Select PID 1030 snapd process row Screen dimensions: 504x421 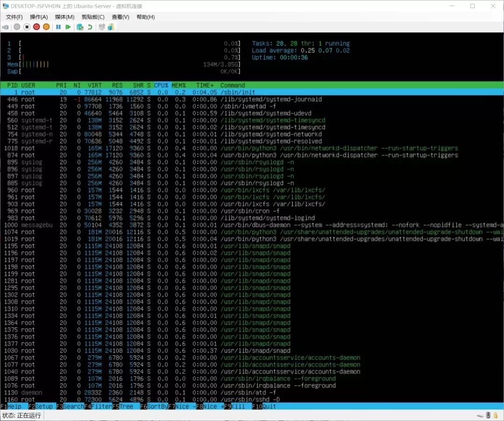(252, 351)
